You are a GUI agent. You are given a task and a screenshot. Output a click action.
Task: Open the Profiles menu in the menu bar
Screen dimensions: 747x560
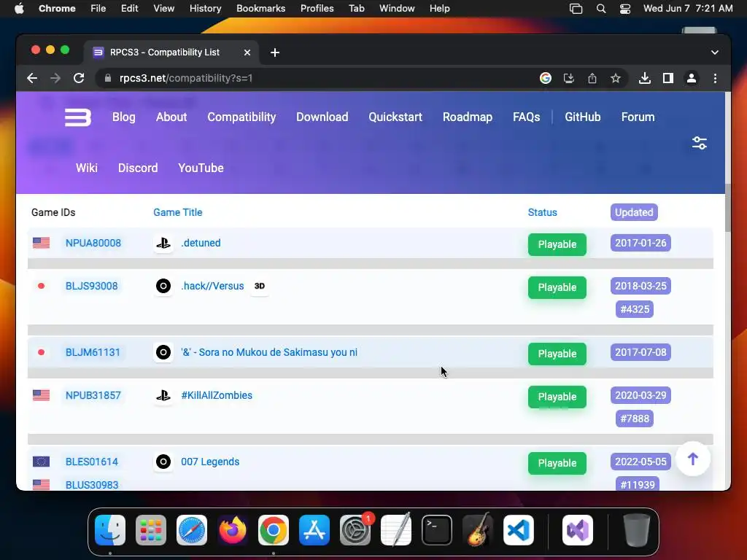[317, 9]
